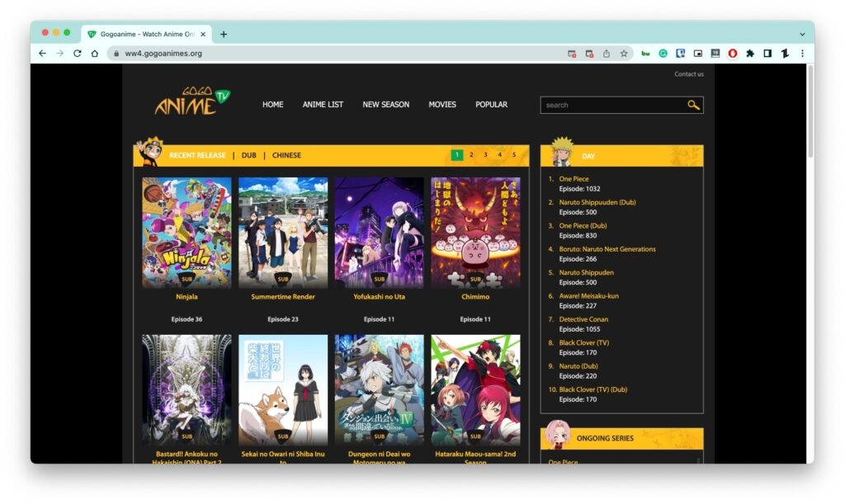
Task: Click the Summertime Render title link
Action: click(x=283, y=297)
